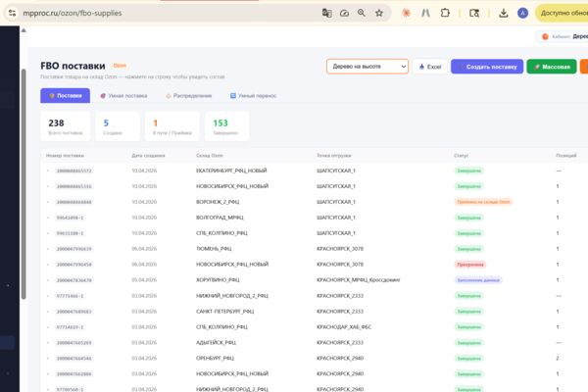Expand the АДЫГЕЙСК_РФЦ supply row arrow
This screenshot has height=392, width=588.
(48, 342)
